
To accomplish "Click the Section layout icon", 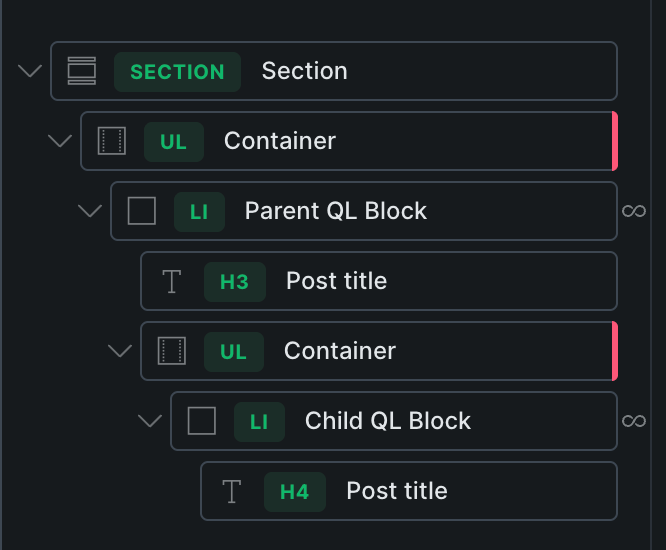I will click(x=82, y=71).
